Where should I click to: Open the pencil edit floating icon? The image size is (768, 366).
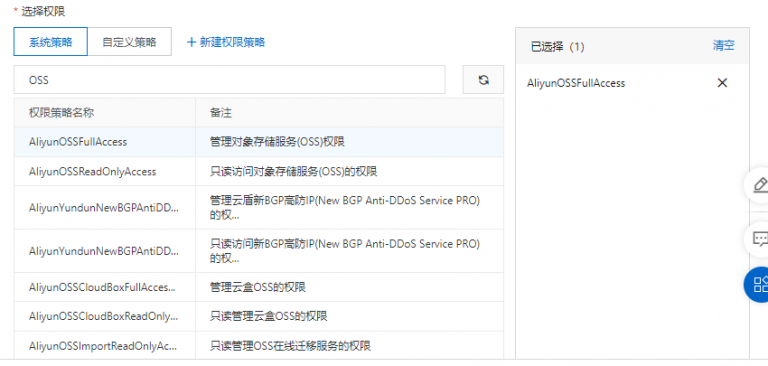(x=758, y=185)
